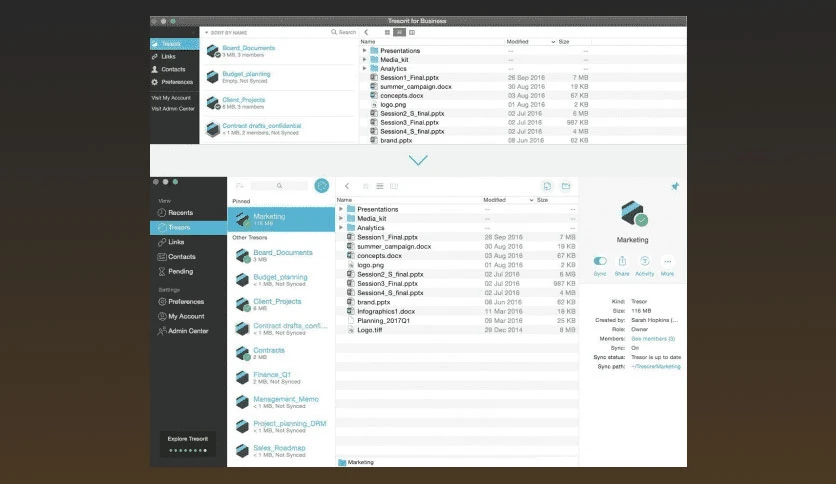Screen dimensions: 836x484
Task: Click the new folder icon, bottom window
Action: [566, 186]
